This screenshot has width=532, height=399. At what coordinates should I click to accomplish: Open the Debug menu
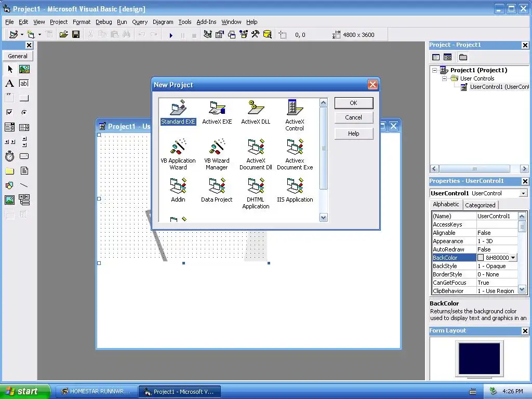coord(103,22)
